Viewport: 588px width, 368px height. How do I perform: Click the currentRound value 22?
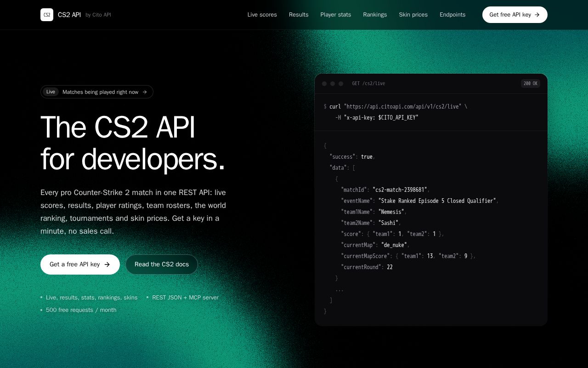[390, 267]
